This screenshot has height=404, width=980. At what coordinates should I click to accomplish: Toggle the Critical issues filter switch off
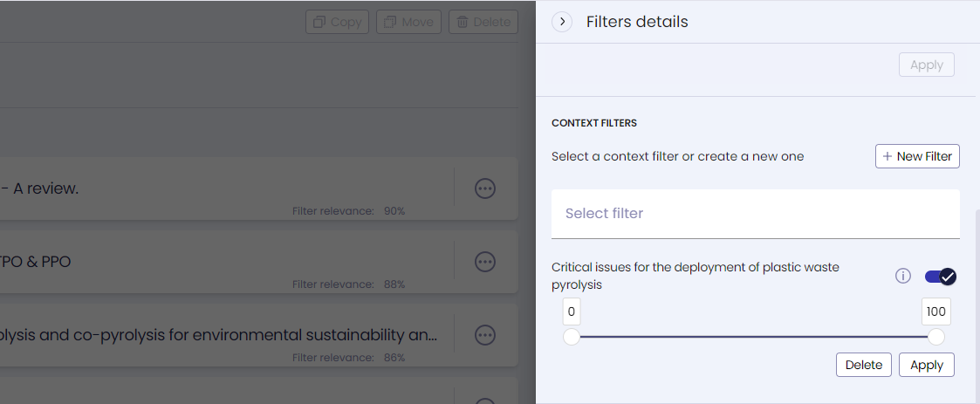(x=941, y=277)
